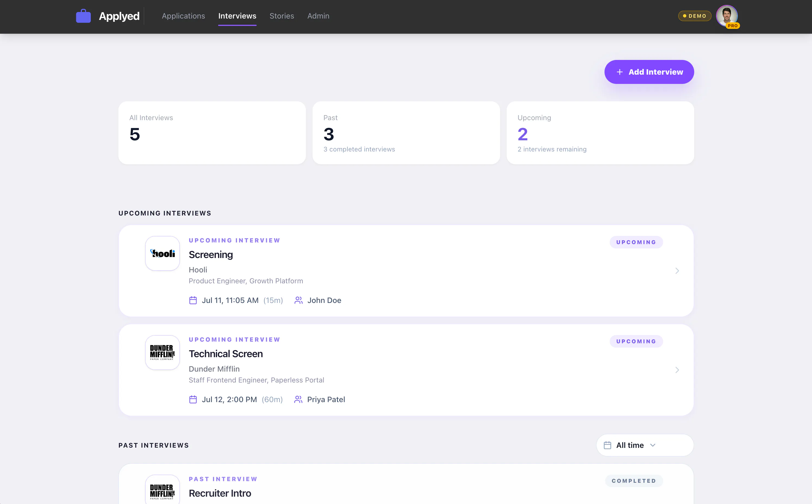The width and height of the screenshot is (812, 504).
Task: Click the Applyed brand name link
Action: tap(119, 16)
